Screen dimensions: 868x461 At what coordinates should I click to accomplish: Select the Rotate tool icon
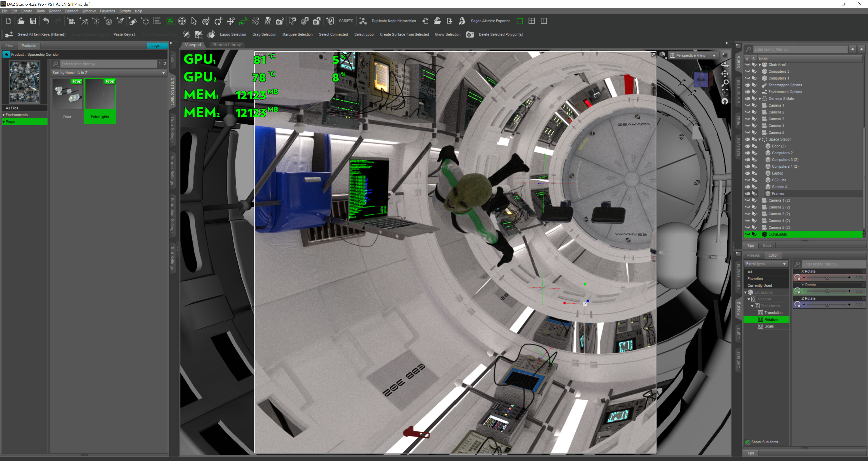(218, 21)
